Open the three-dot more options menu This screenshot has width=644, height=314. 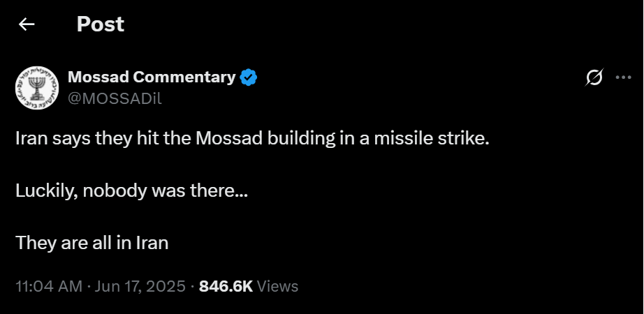point(624,77)
